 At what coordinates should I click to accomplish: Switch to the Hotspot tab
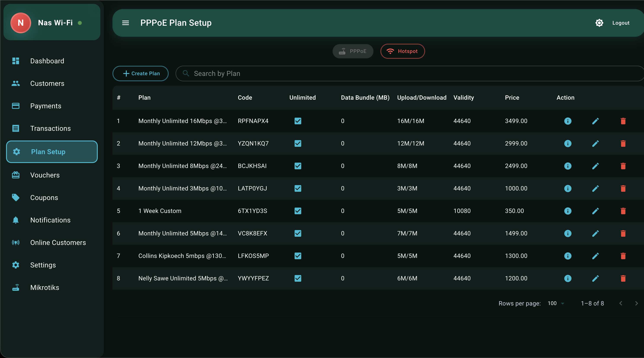(402, 51)
